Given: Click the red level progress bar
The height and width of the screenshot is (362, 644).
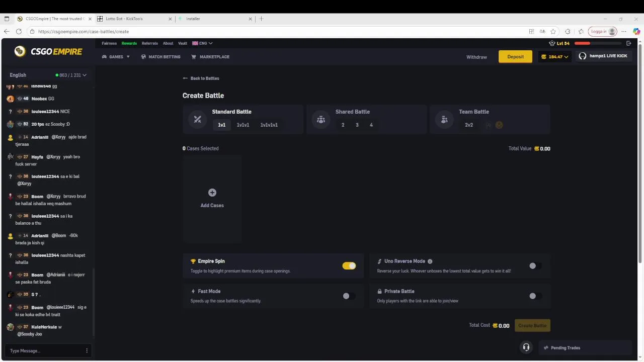Looking at the screenshot, I should pyautogui.click(x=597, y=43).
